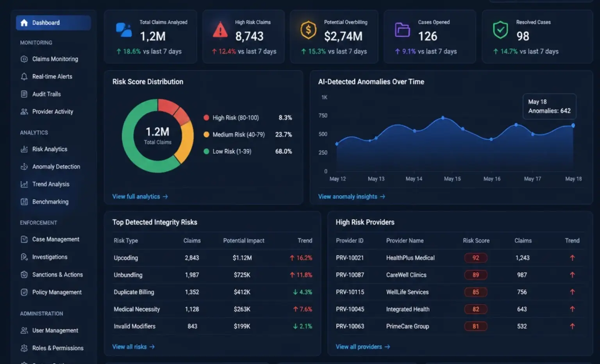Screen dimensions: 600x364
Task: Click the Risk Score column header
Action: click(476, 241)
